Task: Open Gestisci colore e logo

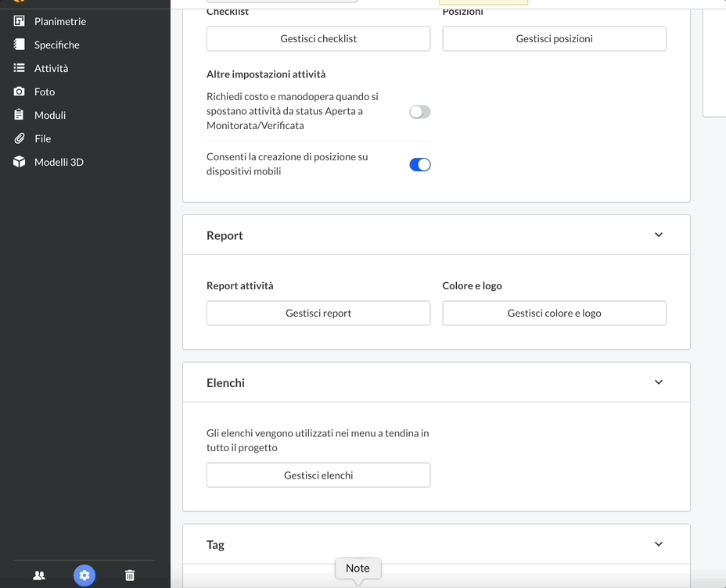Action: tap(554, 314)
